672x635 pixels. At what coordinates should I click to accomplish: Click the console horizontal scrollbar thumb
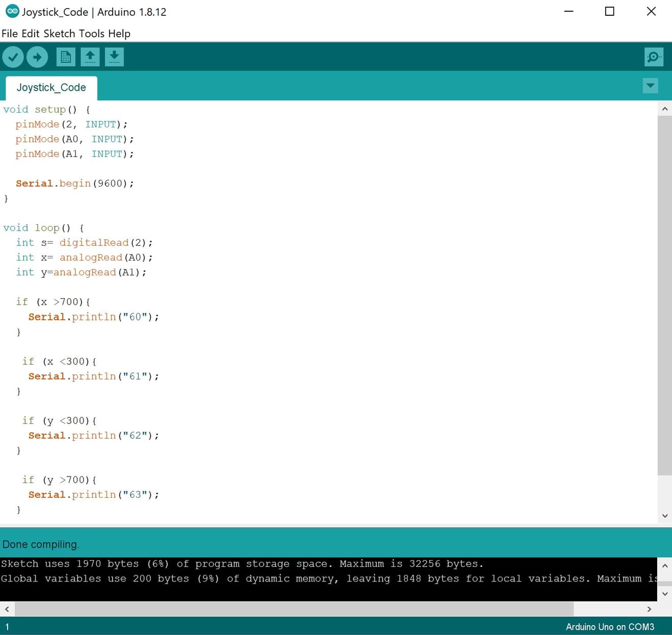tap(294, 609)
